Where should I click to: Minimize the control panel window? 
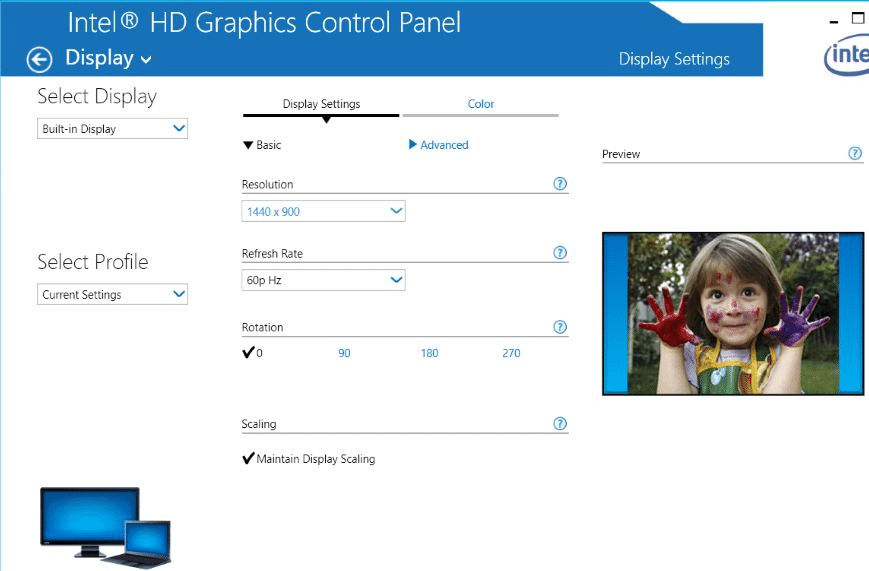[x=834, y=22]
